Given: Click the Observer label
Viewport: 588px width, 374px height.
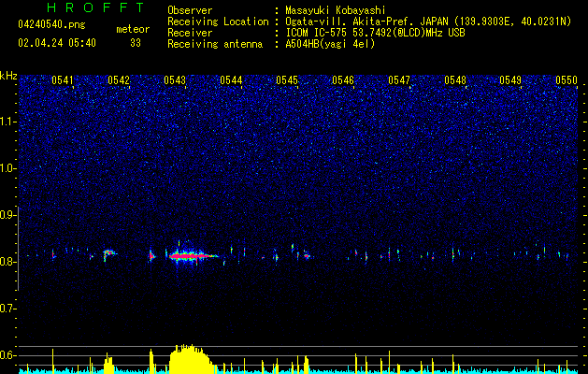Looking at the screenshot, I should click(x=190, y=10).
